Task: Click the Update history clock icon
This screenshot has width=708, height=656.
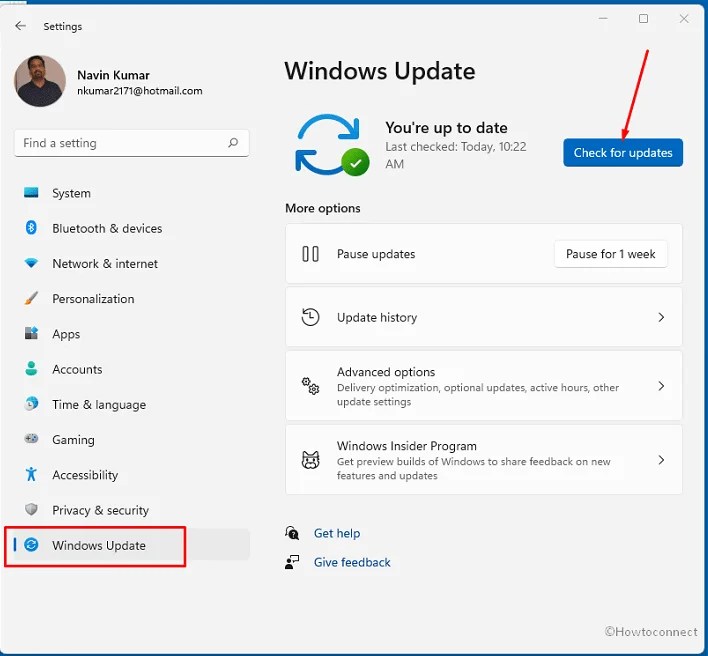Action: [310, 317]
